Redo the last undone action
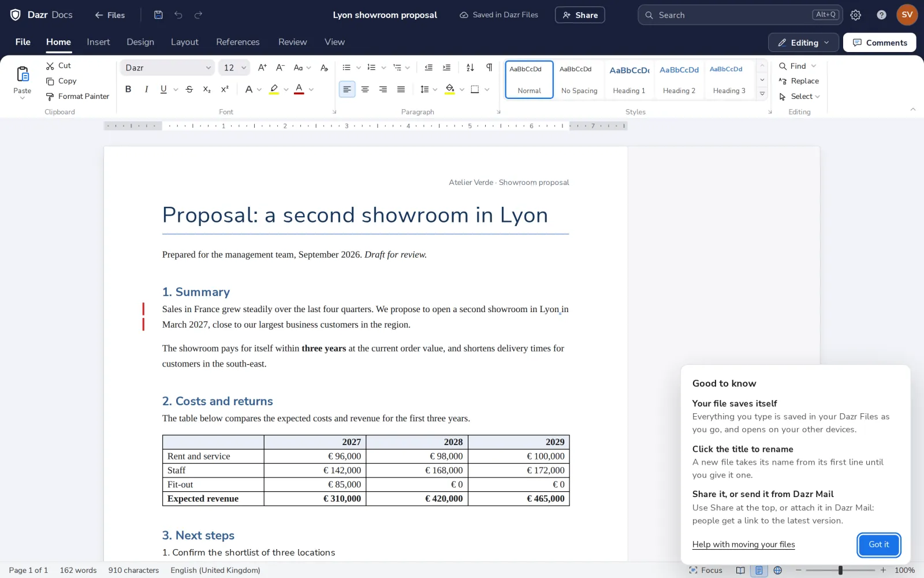The height and width of the screenshot is (578, 924). click(x=198, y=15)
